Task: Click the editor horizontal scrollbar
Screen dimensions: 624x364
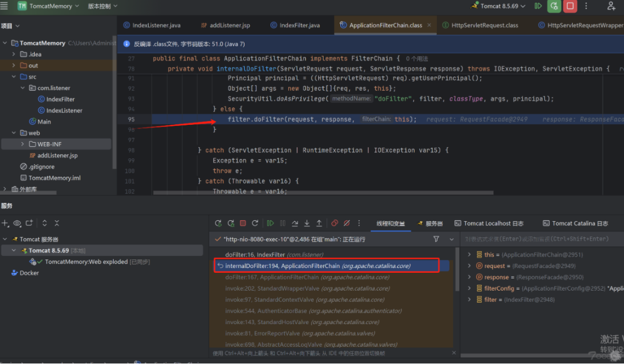Action: (324, 193)
